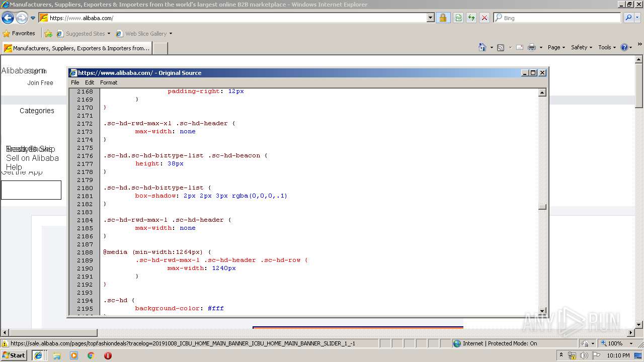Click the Sell on Alibaba link

[32, 158]
